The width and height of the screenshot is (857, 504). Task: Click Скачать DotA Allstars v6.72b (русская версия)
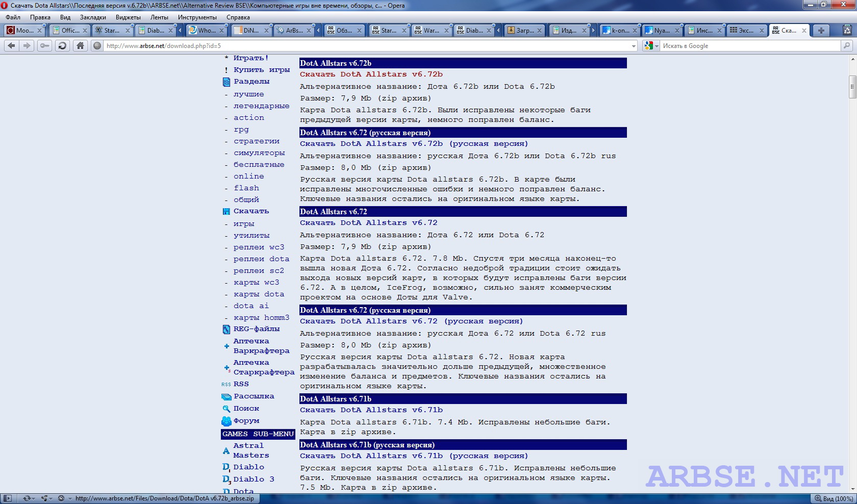pos(414,144)
